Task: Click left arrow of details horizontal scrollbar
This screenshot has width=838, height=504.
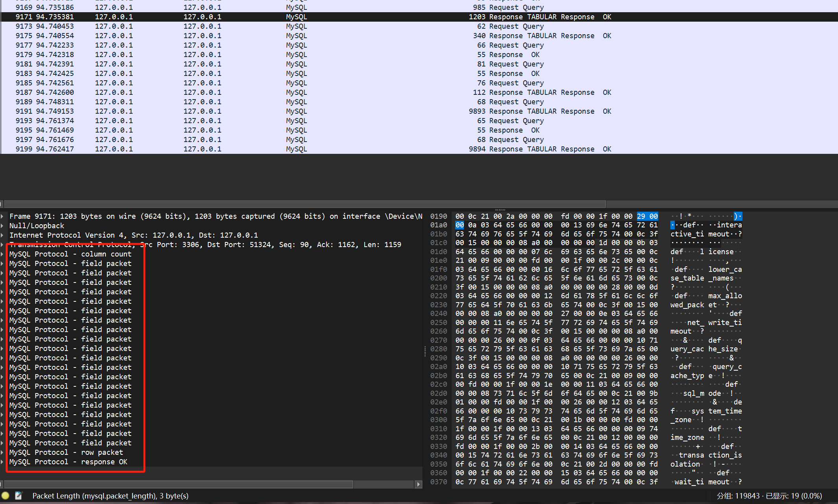Action: pyautogui.click(x=2, y=484)
